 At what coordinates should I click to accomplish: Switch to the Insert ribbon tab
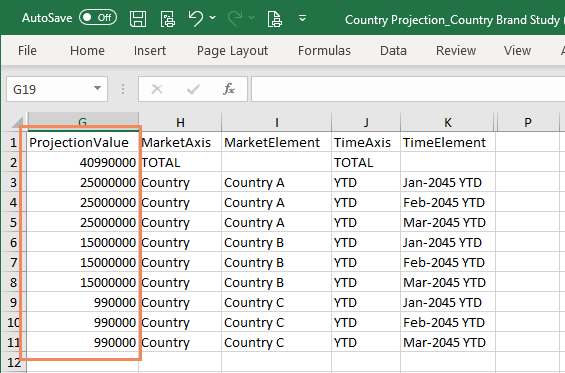[150, 50]
